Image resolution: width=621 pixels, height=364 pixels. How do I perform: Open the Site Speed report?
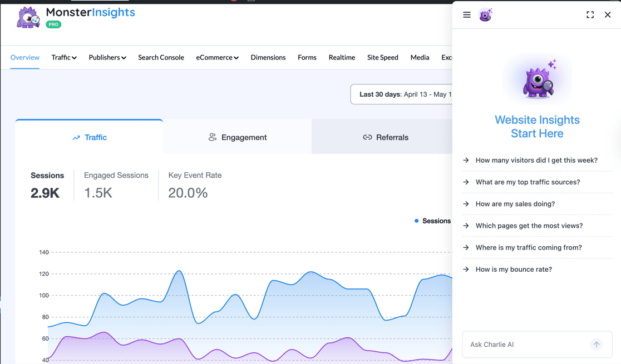coord(383,57)
